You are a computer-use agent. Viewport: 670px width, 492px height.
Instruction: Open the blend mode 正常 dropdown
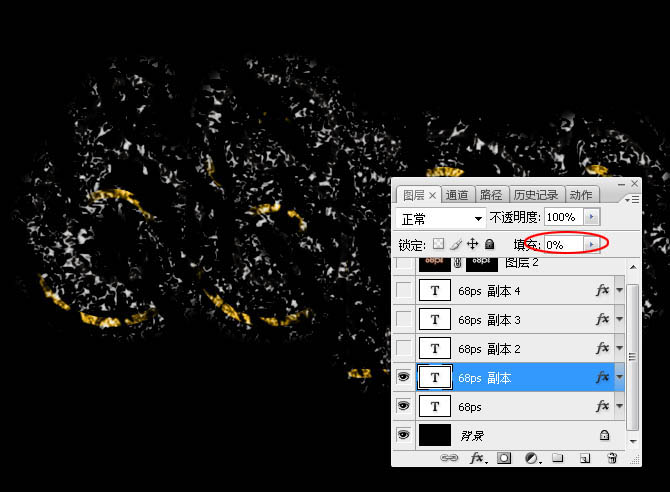(x=441, y=219)
